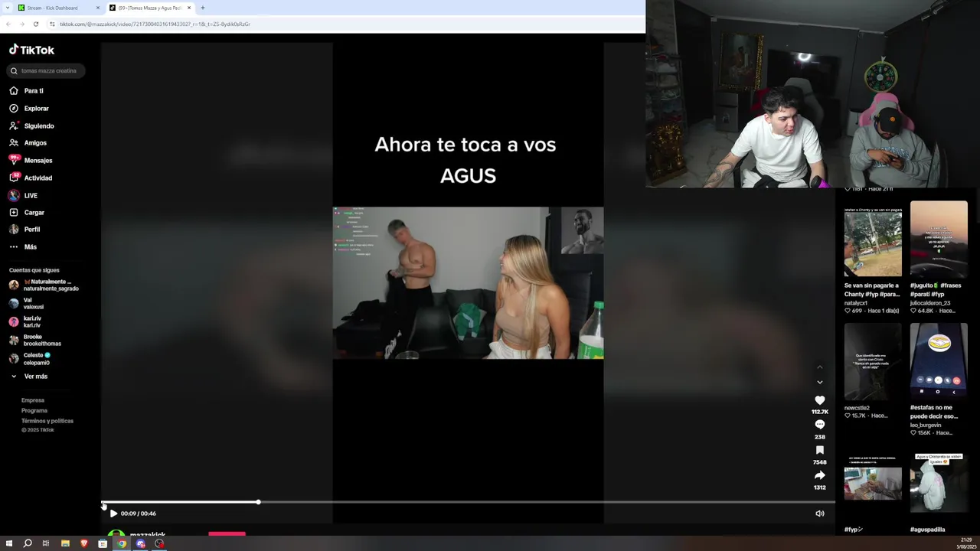Go to the next video with down chevron
This screenshot has height=551, width=980.
tap(819, 382)
